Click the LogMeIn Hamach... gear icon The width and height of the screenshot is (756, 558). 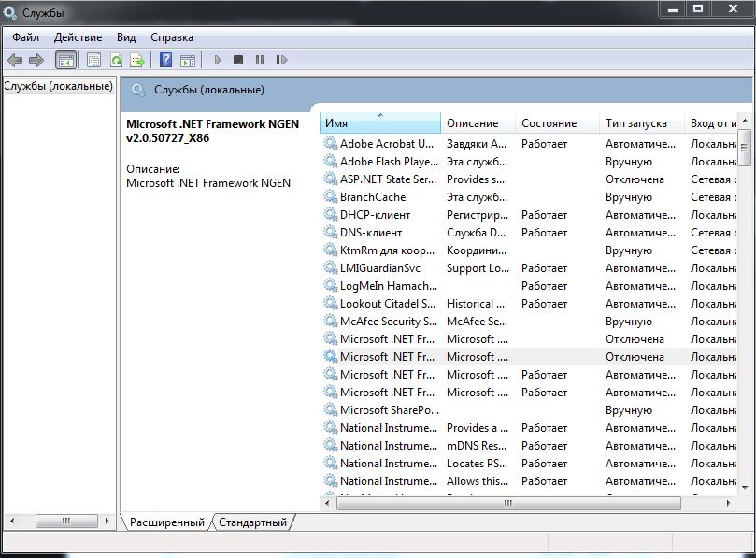point(330,285)
